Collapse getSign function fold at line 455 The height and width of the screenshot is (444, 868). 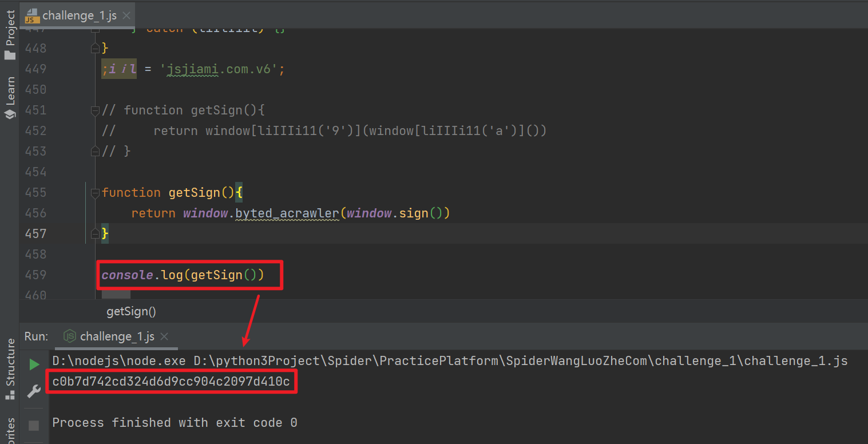point(95,192)
